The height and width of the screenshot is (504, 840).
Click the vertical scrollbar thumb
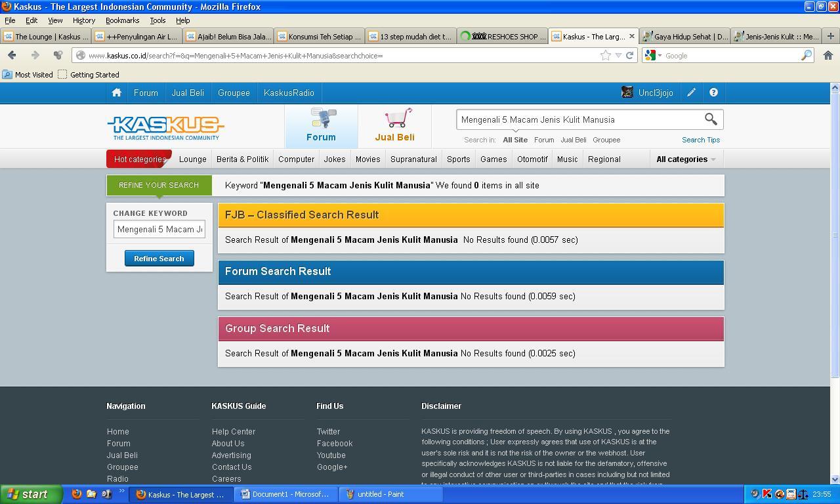pos(835,235)
